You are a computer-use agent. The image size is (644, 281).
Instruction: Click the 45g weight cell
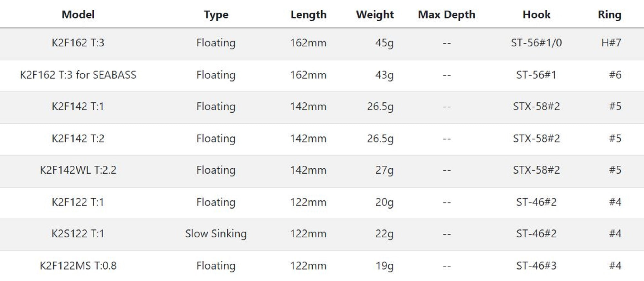pos(384,43)
